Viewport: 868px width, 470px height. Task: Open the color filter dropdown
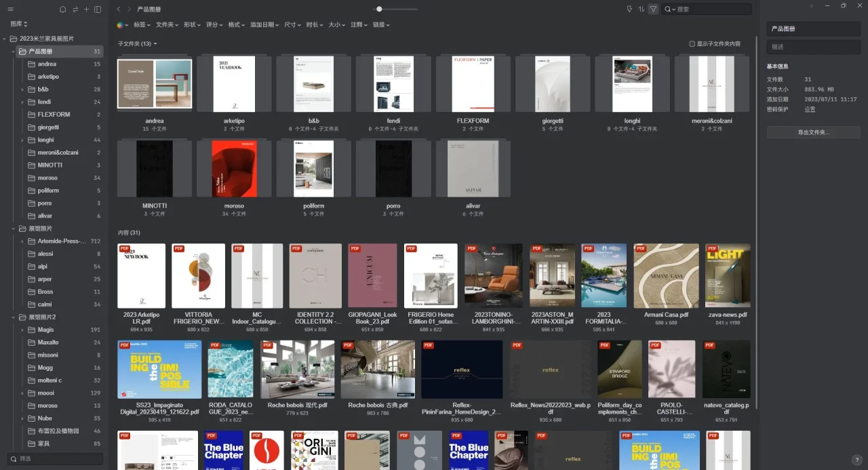[x=122, y=25]
